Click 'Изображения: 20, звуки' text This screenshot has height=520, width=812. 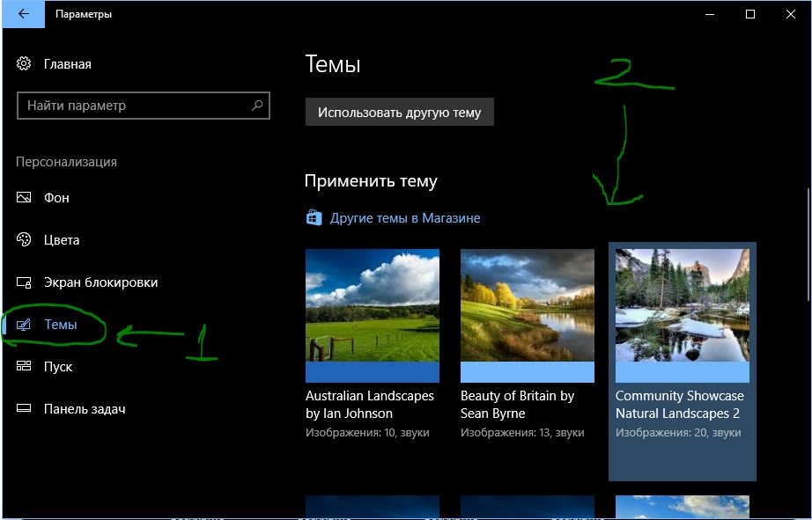tap(678, 433)
